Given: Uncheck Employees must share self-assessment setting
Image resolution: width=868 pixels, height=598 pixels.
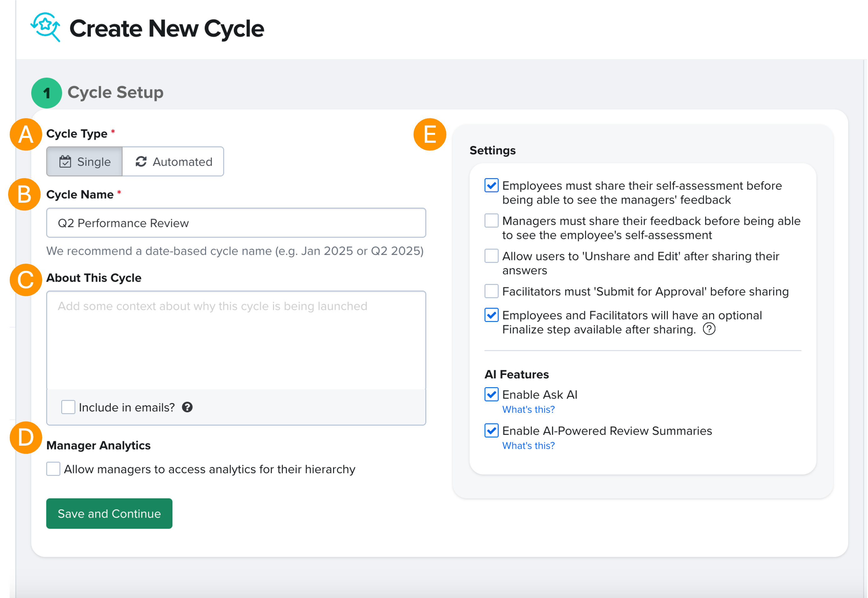Looking at the screenshot, I should coord(491,185).
